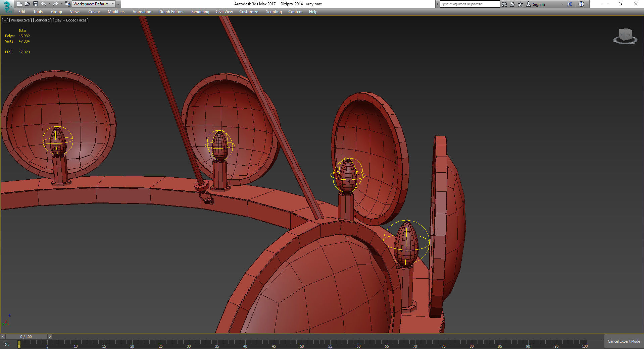Open the Customize menu
The height and width of the screenshot is (349, 644).
249,12
